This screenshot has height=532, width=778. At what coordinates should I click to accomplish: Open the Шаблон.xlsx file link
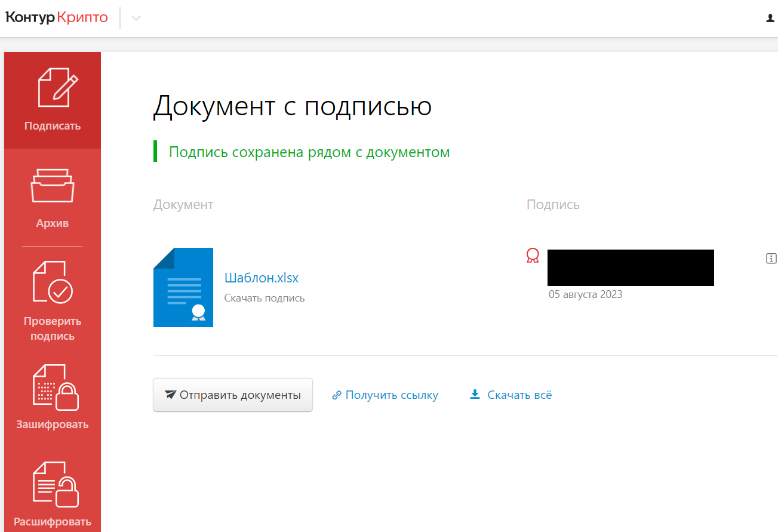pyautogui.click(x=261, y=278)
